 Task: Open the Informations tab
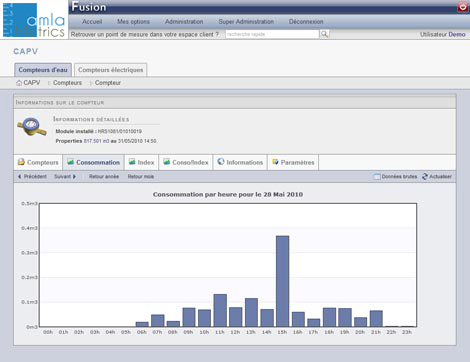click(x=240, y=162)
